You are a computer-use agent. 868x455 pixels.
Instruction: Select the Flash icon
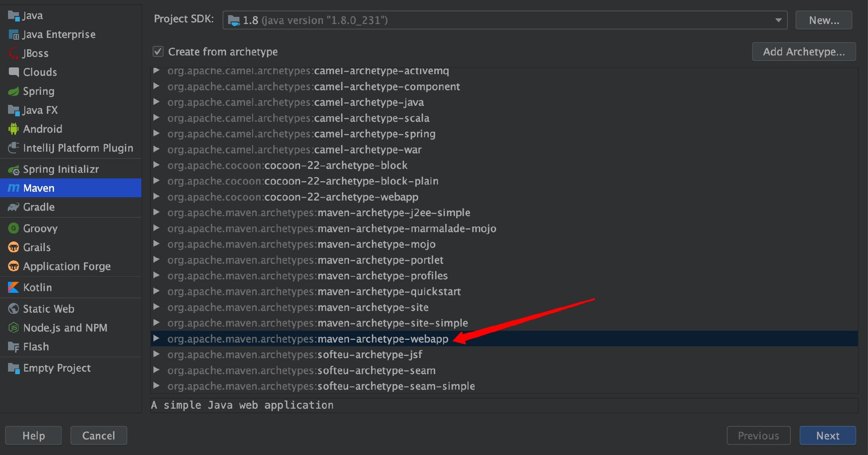pyautogui.click(x=13, y=347)
